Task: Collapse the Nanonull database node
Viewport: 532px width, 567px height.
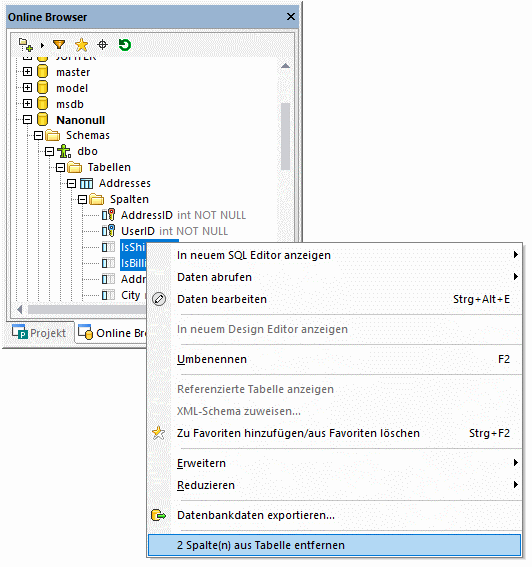Action: [27, 120]
